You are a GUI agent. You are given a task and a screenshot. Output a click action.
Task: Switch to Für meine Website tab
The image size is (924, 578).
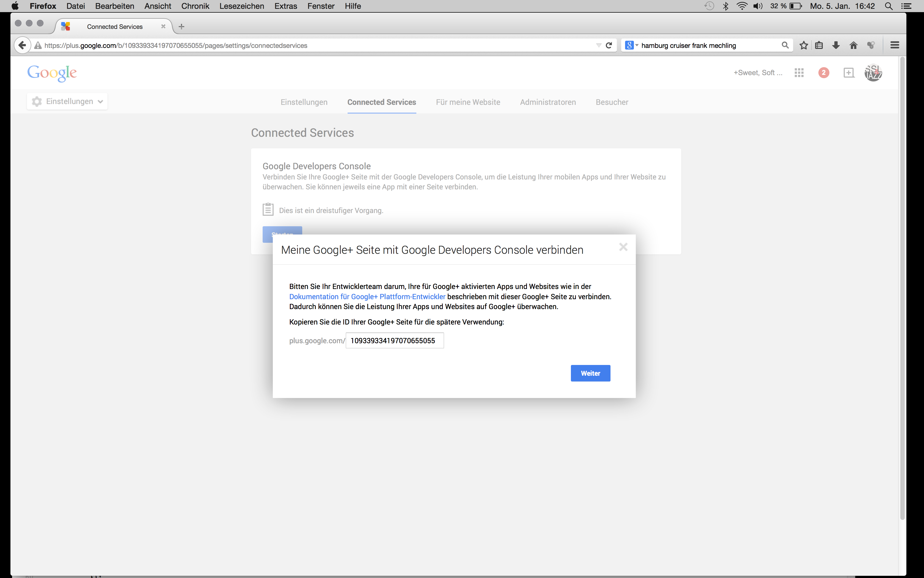468,102
